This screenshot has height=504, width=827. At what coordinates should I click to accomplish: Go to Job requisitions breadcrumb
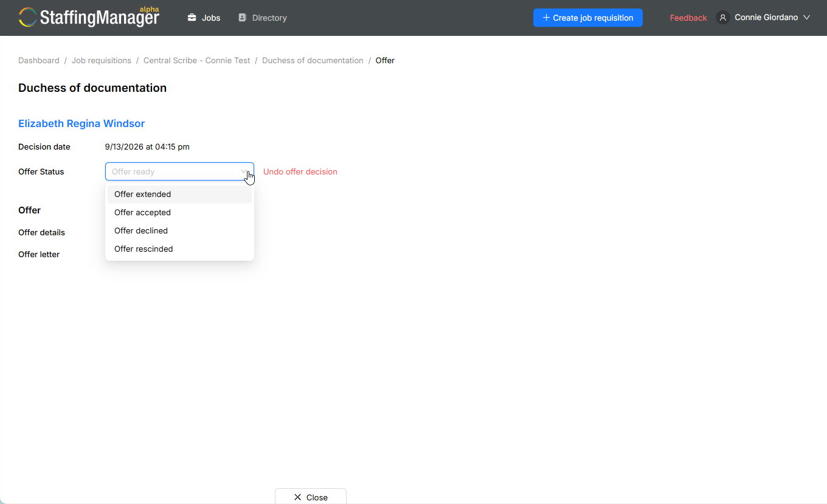[102, 60]
